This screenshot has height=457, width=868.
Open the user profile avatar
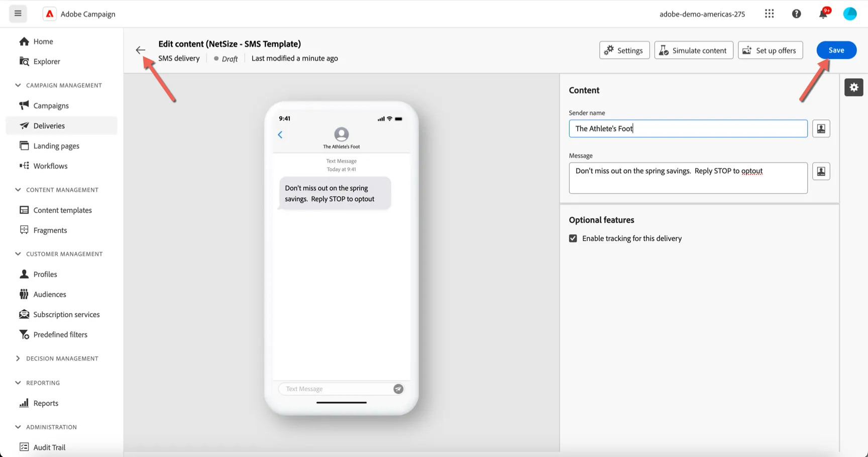coord(849,14)
